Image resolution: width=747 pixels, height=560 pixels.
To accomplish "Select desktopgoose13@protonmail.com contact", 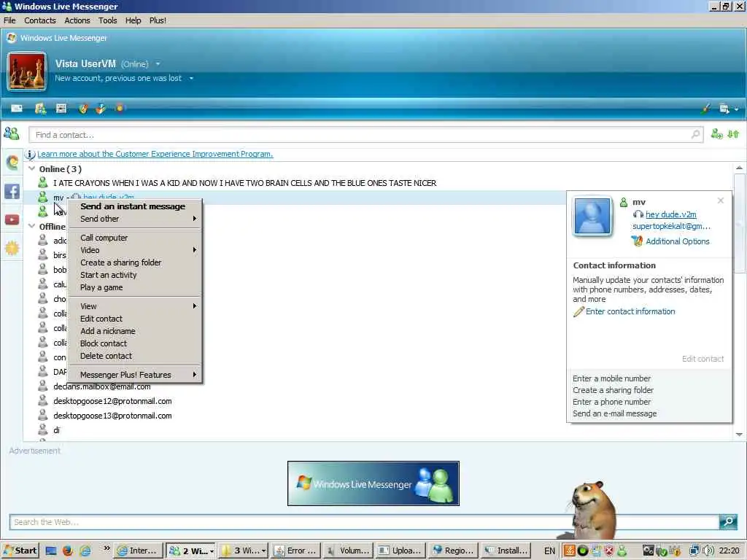I will point(112,416).
